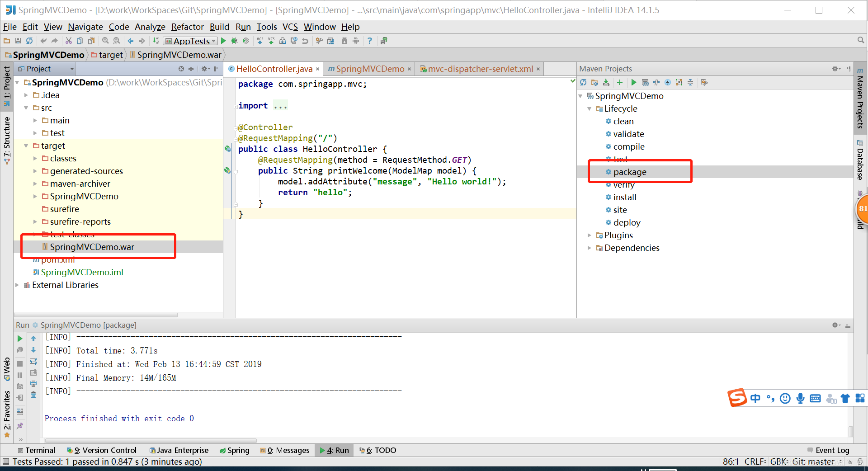Screen dimensions: 868x471
Task: Click the Run console horizontal scrollbar
Action: tap(151, 441)
